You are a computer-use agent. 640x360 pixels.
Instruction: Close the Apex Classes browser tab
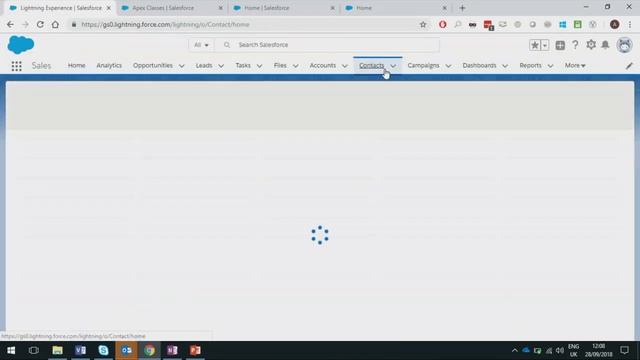tap(220, 8)
